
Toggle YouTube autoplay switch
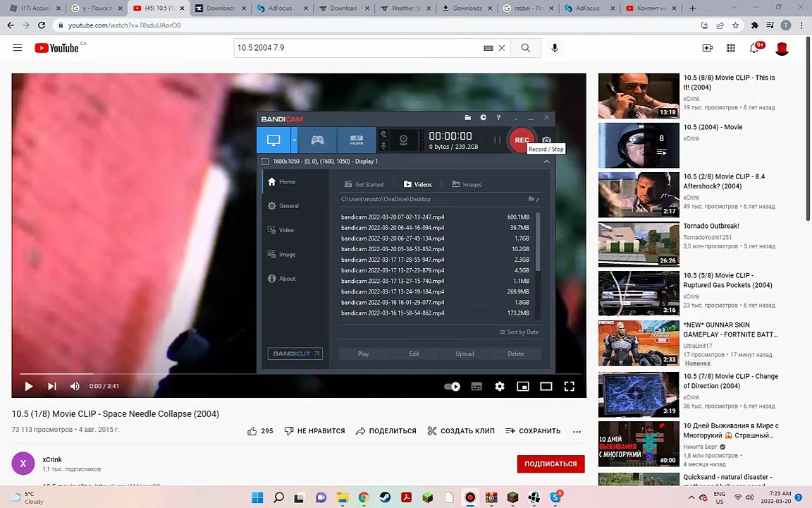[452, 386]
